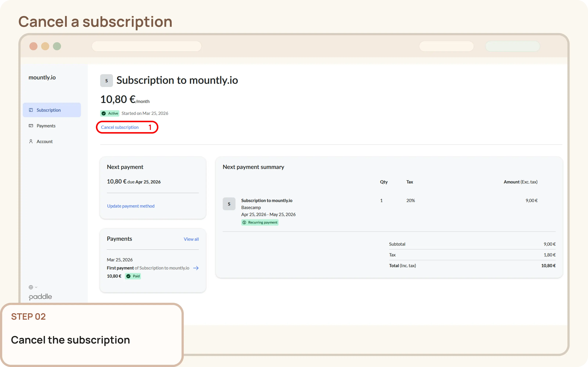Open the language selector dropdown chevron

pyautogui.click(x=36, y=287)
